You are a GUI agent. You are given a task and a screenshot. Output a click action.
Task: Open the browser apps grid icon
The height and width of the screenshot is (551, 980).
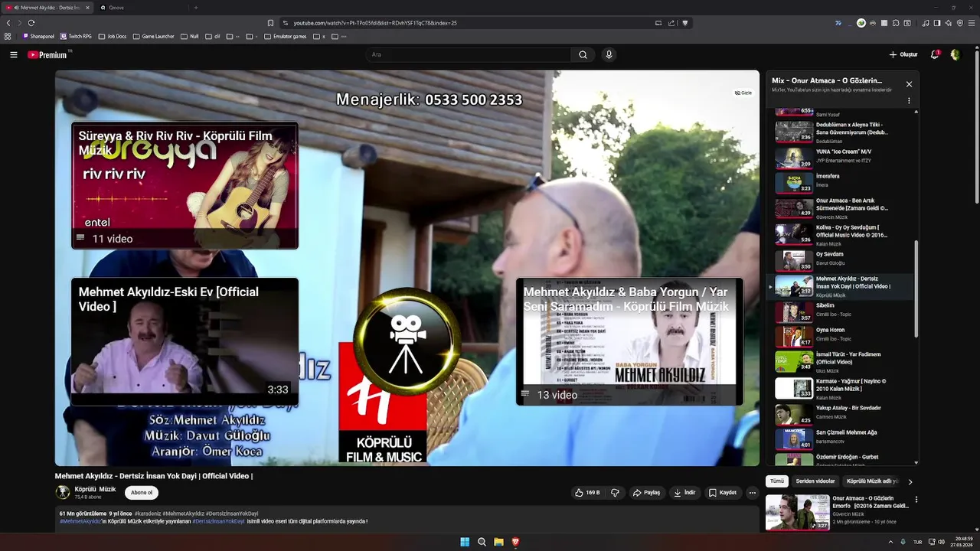pyautogui.click(x=8, y=36)
